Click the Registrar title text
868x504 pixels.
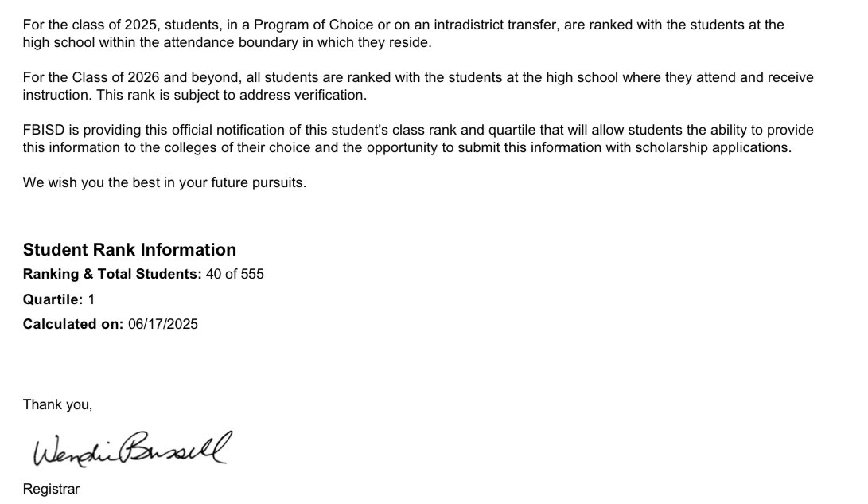[x=51, y=489]
